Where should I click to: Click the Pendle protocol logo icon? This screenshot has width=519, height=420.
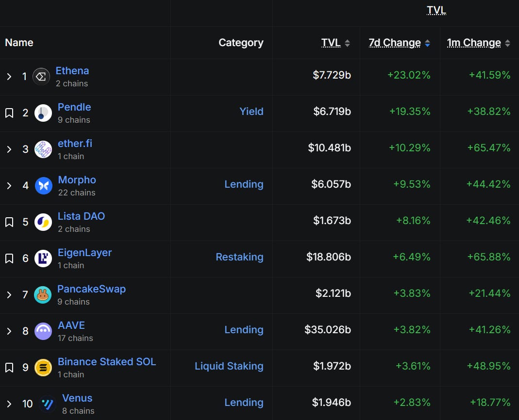point(43,113)
